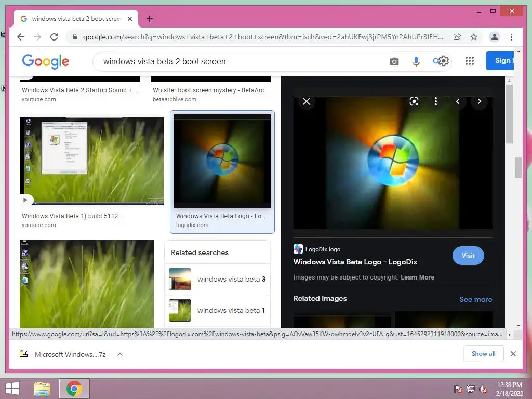Reload the current page
This screenshot has width=532, height=399.
54,37
